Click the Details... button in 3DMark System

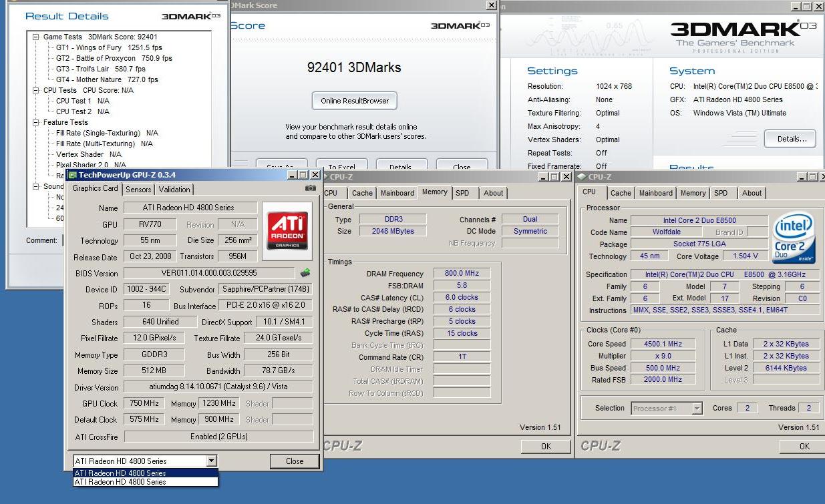(x=792, y=139)
